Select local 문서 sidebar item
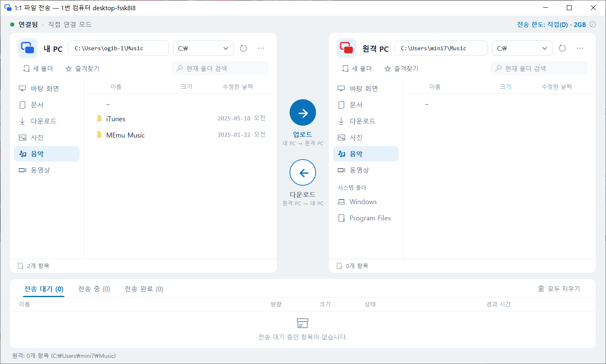 [x=47, y=105]
